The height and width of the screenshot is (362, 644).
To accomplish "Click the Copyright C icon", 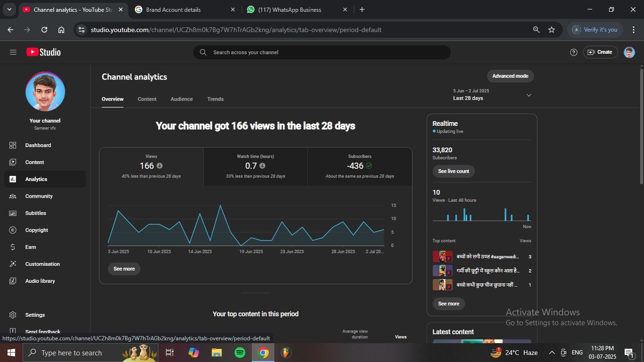I will click(x=13, y=230).
